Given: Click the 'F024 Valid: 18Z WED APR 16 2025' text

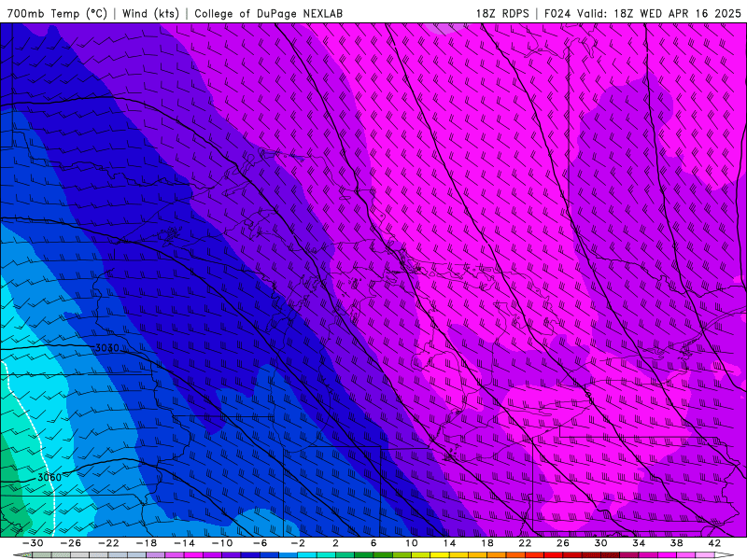Looking at the screenshot, I should [642, 13].
